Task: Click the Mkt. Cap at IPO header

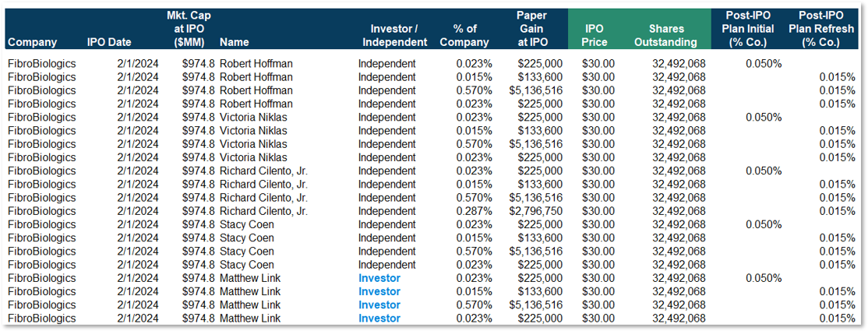Action: pyautogui.click(x=188, y=29)
